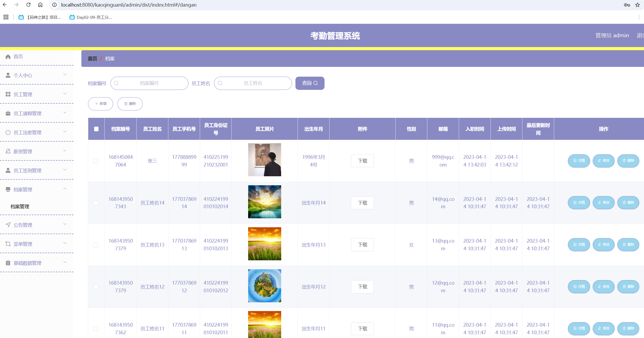Check the row checkbox for 张三
The height and width of the screenshot is (338, 644).
point(96,161)
